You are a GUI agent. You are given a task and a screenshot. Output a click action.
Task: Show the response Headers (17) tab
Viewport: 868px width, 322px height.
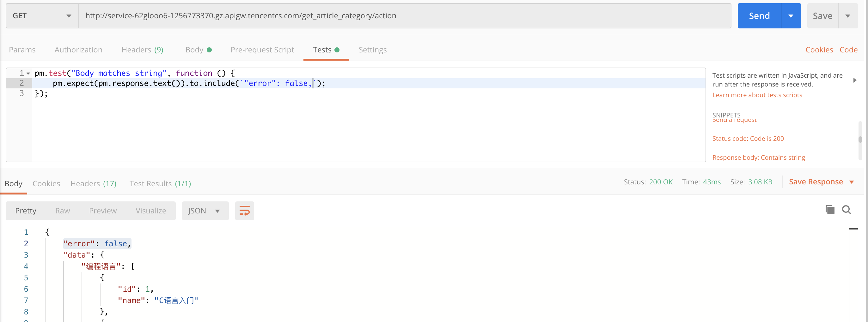93,183
